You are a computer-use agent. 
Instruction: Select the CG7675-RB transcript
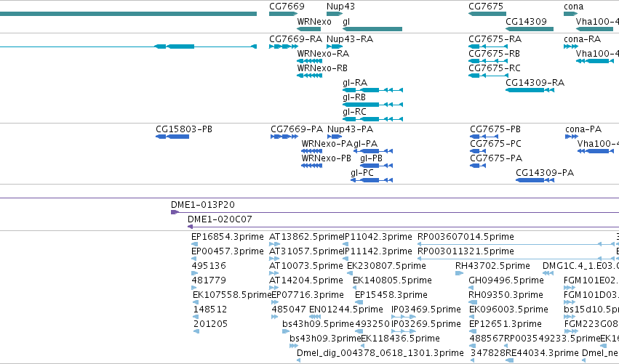click(x=488, y=61)
